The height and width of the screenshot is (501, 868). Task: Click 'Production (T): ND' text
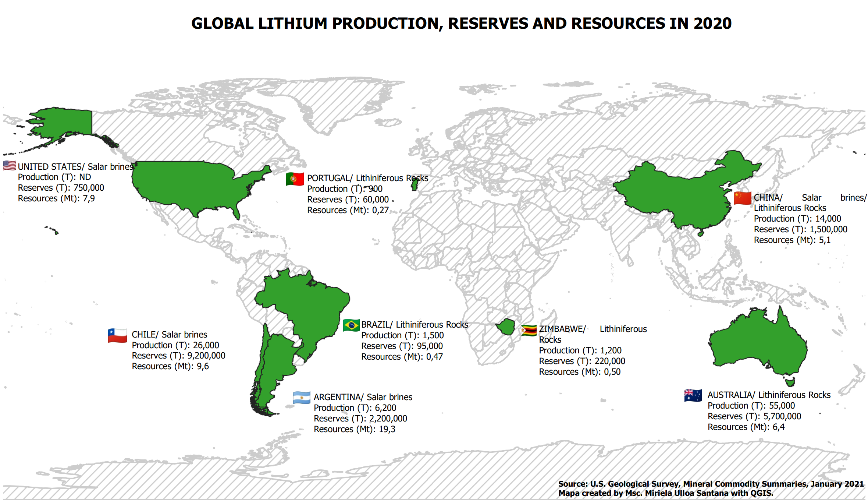[x=54, y=177]
